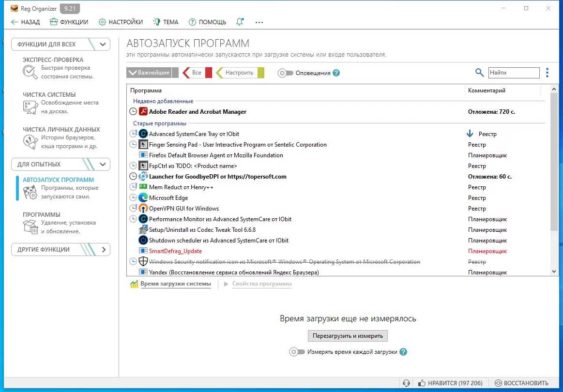The width and height of the screenshot is (563, 392).
Task: Open the Помощь menu
Action: point(207,22)
